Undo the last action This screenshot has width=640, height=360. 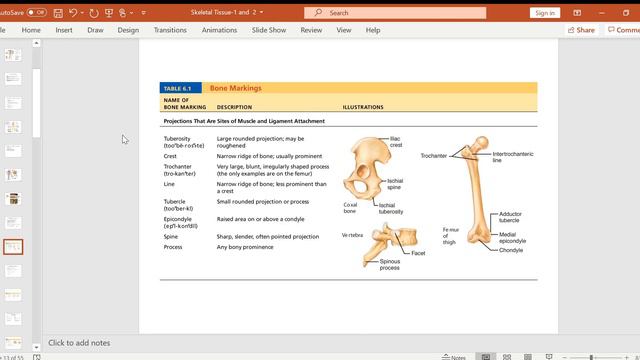pos(73,13)
